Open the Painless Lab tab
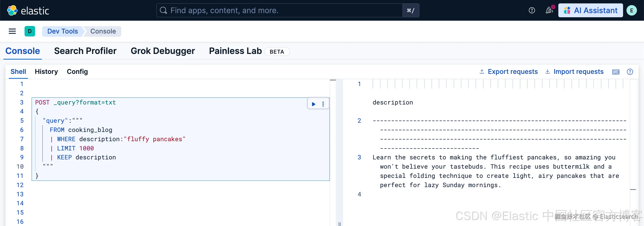This screenshot has height=226, width=644. point(235,51)
